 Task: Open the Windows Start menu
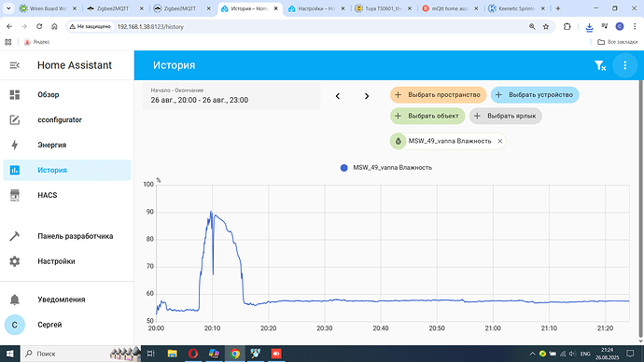(10, 354)
